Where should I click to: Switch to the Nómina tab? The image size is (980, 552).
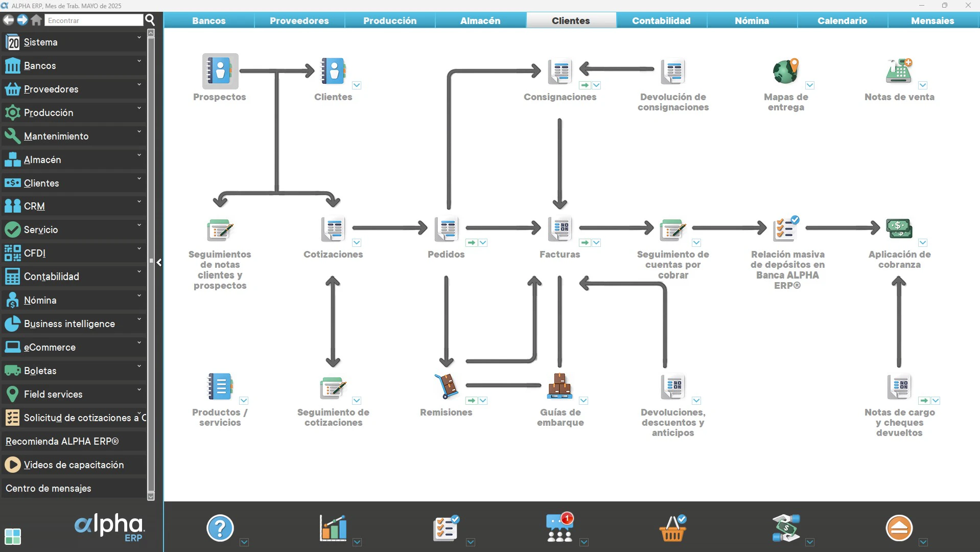coord(751,20)
